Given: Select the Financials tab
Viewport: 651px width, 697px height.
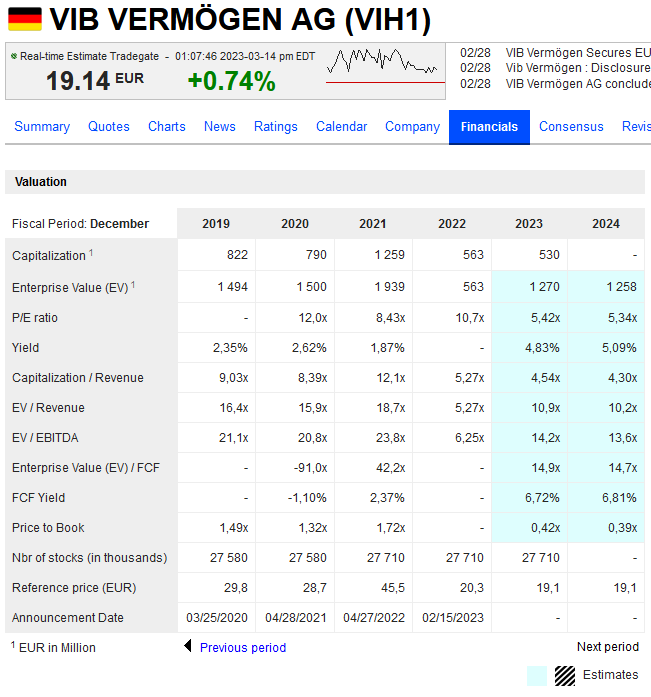Looking at the screenshot, I should [489, 127].
